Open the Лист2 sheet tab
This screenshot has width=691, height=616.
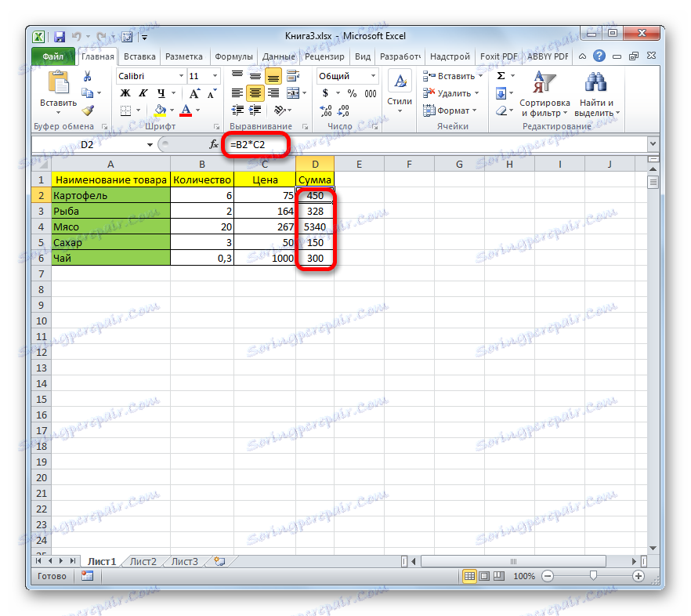click(x=143, y=561)
